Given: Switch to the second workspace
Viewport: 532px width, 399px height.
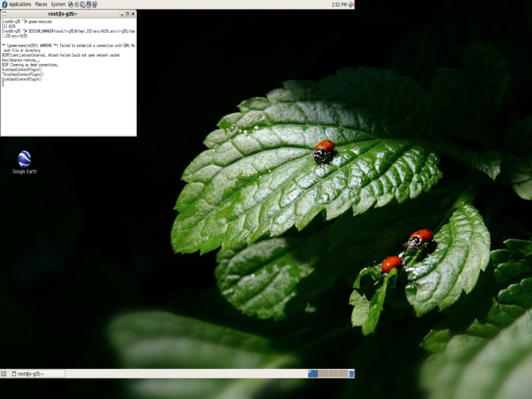Looking at the screenshot, I should click(323, 374).
